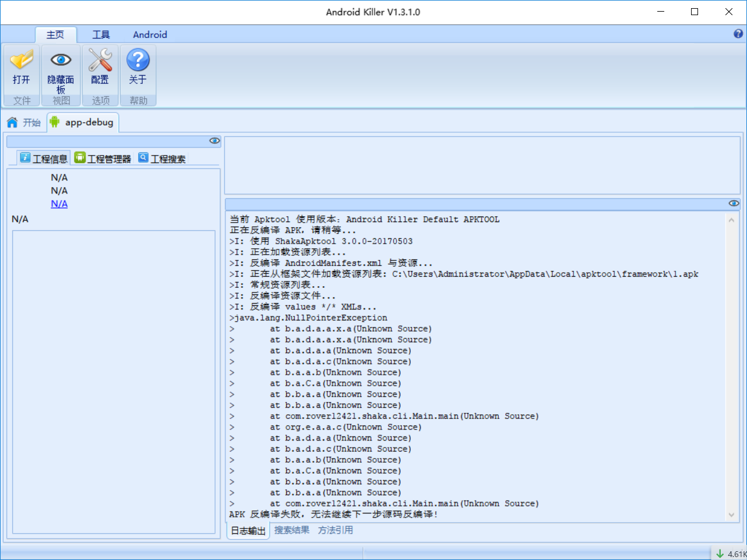The height and width of the screenshot is (560, 747).
Task: Click the 关于 about icon
Action: point(138,59)
